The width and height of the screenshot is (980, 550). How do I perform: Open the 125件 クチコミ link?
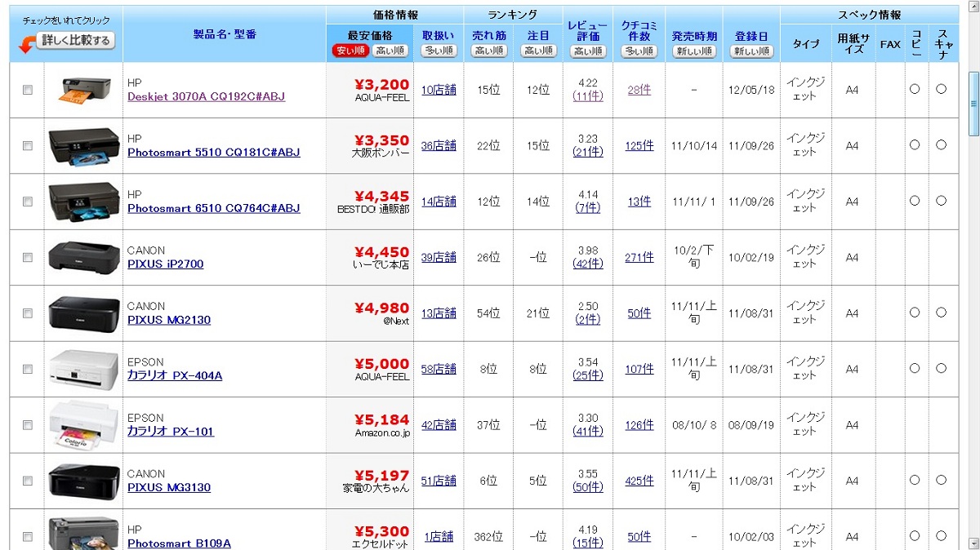pos(639,145)
